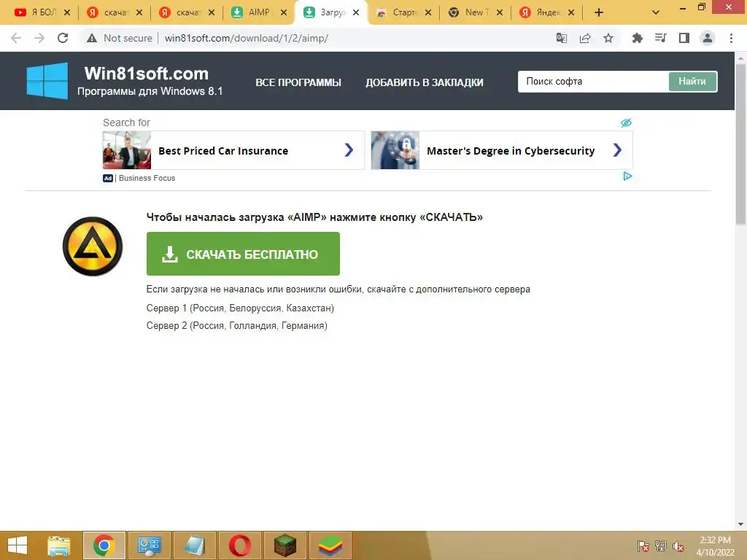
Task: Click the Win81soft.com Windows logo
Action: click(x=47, y=81)
